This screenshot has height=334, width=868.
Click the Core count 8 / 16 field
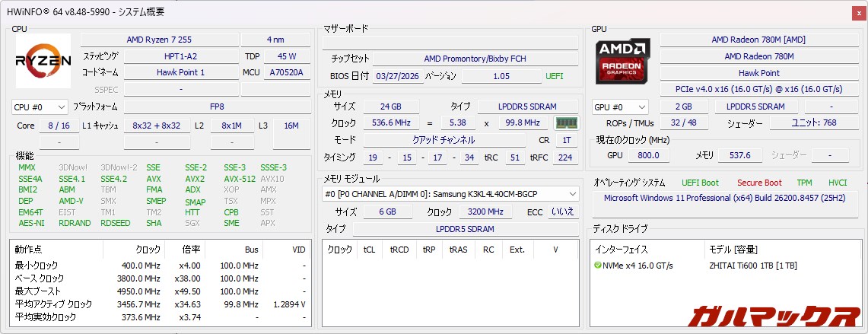(x=59, y=126)
